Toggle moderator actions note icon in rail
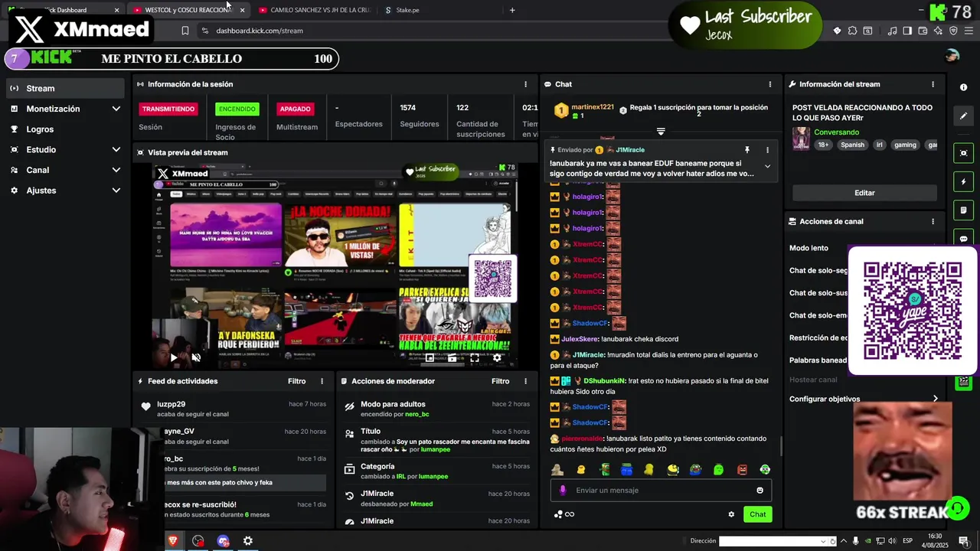The image size is (980, 551). pos(964,210)
